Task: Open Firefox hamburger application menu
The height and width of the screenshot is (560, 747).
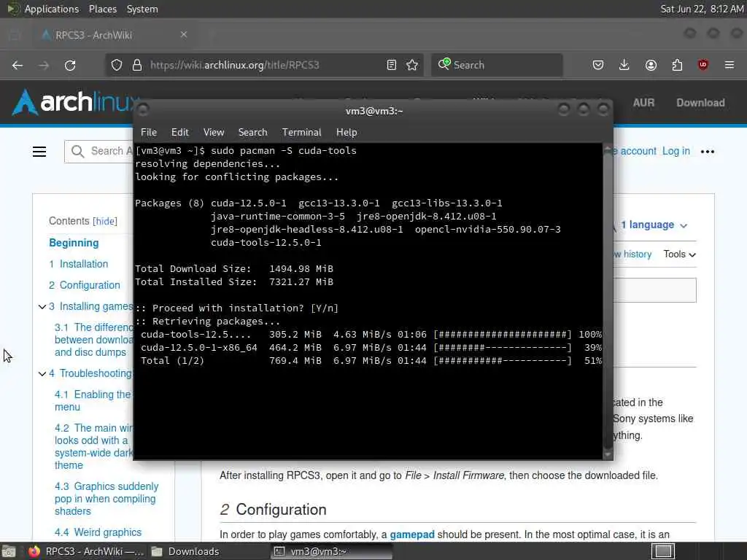Action: [x=729, y=65]
